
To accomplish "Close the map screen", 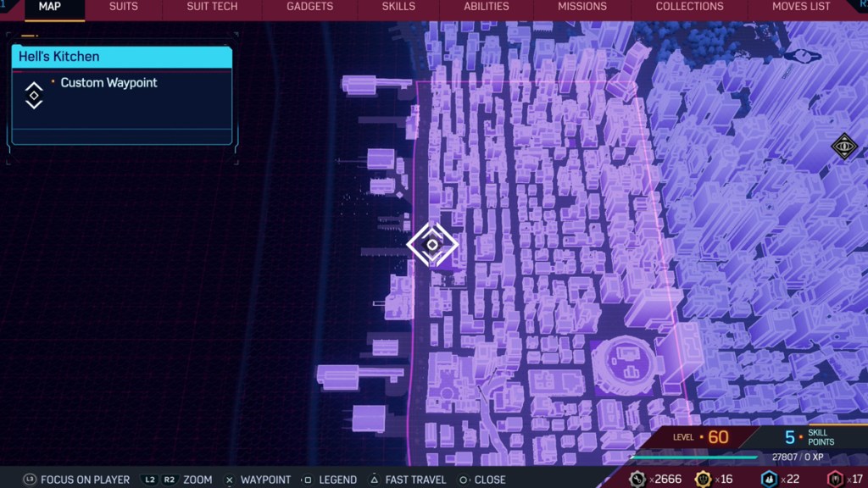I will pyautogui.click(x=481, y=480).
